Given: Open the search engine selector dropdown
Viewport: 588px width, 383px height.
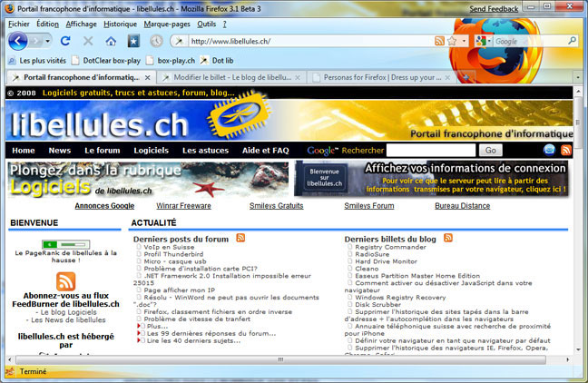Looking at the screenshot, I should (483, 41).
